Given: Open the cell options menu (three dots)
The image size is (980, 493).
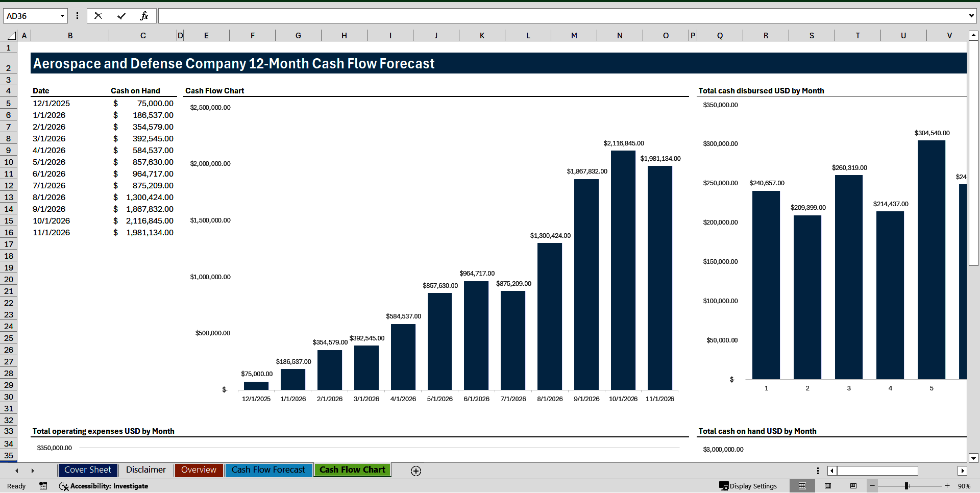Looking at the screenshot, I should (77, 15).
